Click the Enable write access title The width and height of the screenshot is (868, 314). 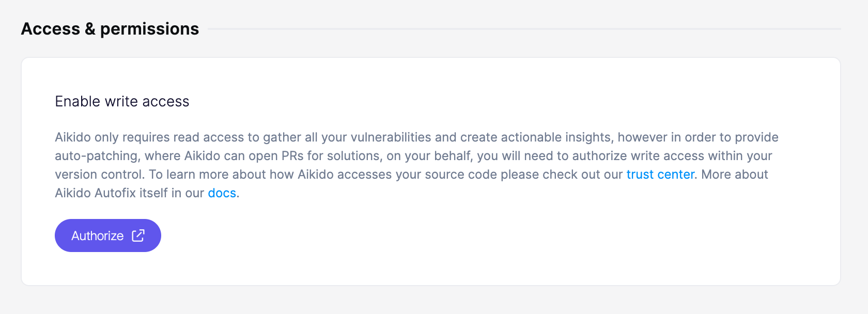(122, 101)
